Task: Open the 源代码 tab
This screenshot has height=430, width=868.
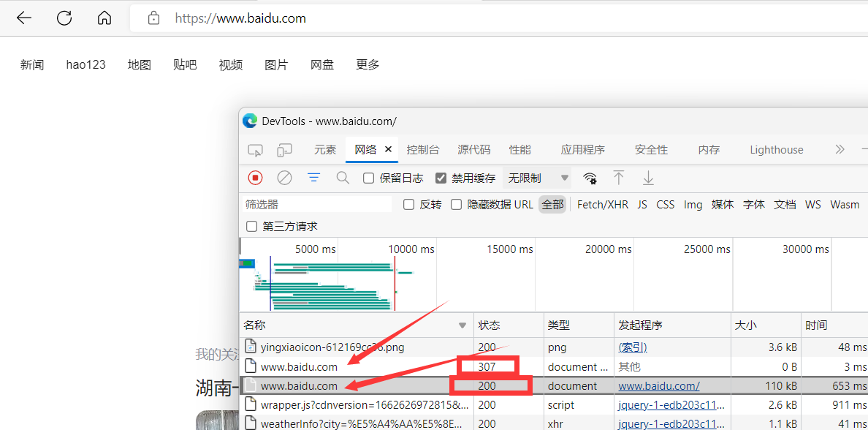Action: 474,150
